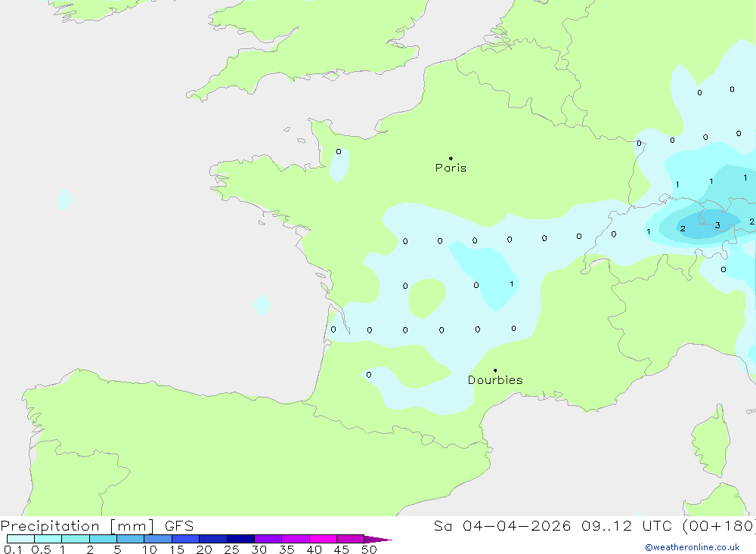Viewport: 756px width, 554px height.
Task: Click the 50 label on legend scale
Action: [369, 549]
